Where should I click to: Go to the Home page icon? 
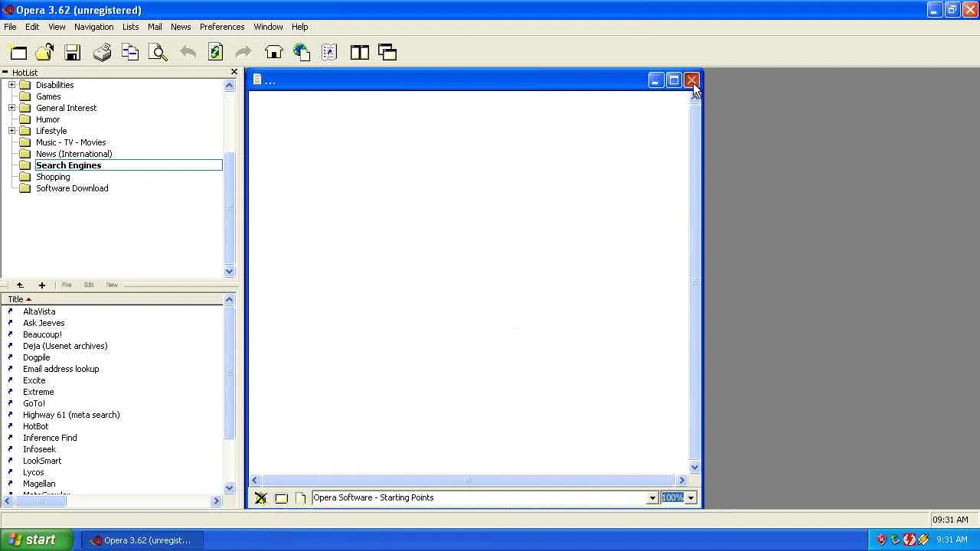pyautogui.click(x=273, y=52)
